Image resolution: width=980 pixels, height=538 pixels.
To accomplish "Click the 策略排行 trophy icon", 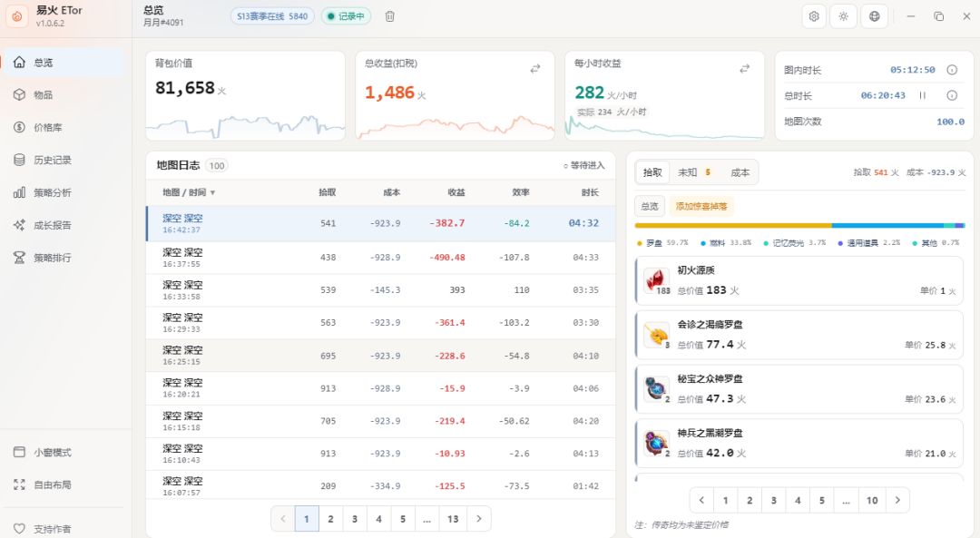I will point(19,258).
